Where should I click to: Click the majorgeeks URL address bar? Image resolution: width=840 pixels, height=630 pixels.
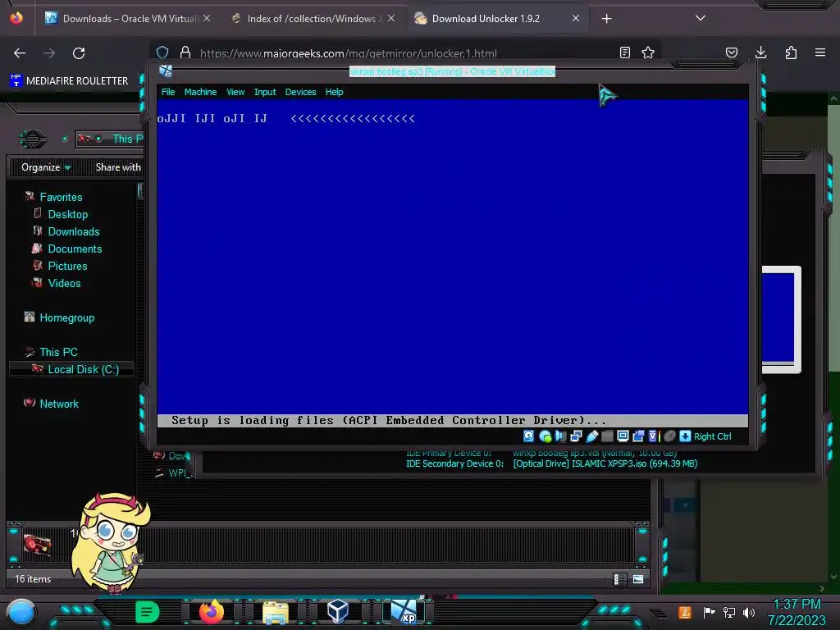coord(348,53)
